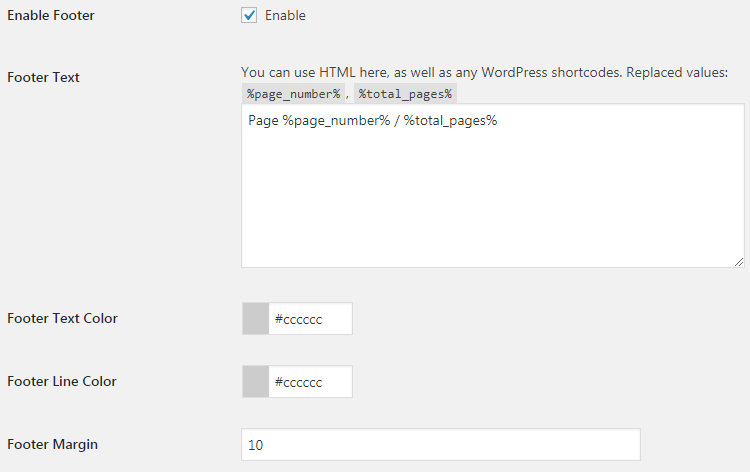Click the Footer Text Color label

[x=62, y=318]
